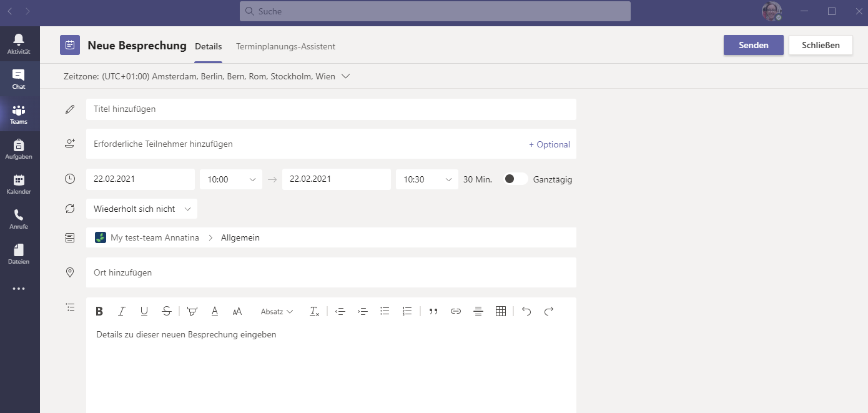Open the Kalender sidebar icon
868x413 pixels.
(x=19, y=184)
